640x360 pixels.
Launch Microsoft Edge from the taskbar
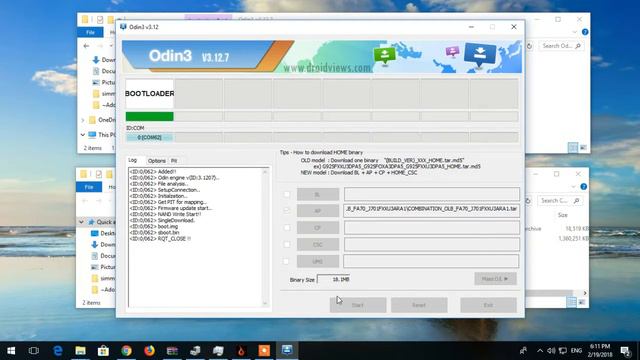pyautogui.click(x=58, y=351)
